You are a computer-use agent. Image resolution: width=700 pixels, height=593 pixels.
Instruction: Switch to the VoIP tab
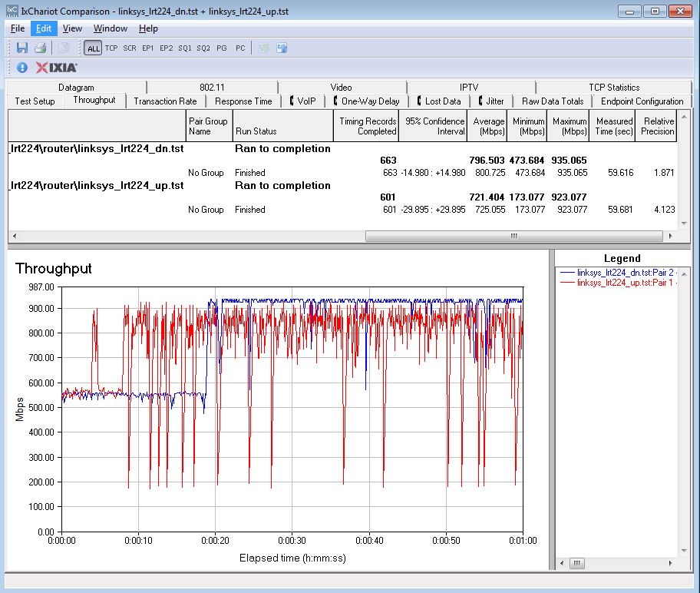pos(302,101)
